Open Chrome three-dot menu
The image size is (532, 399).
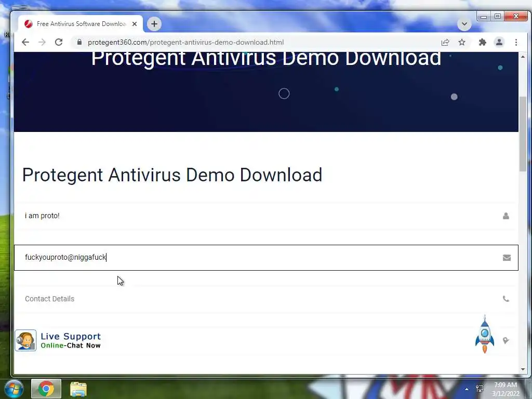tap(516, 42)
